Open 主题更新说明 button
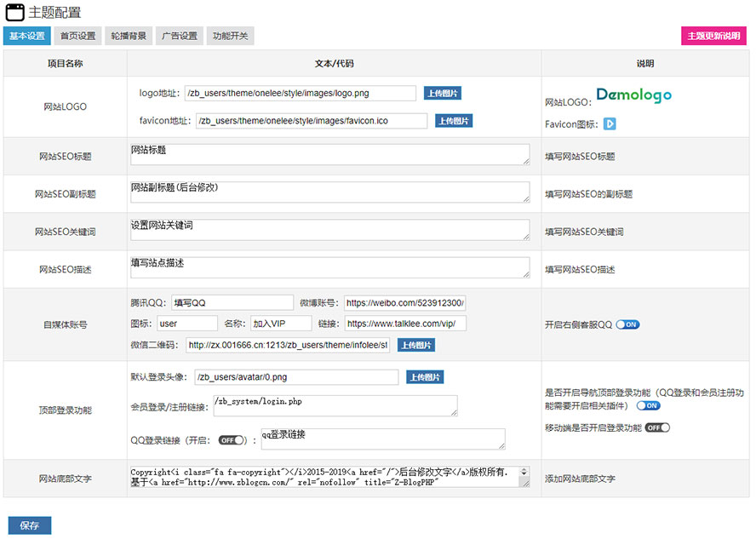This screenshot has width=756, height=539. pyautogui.click(x=713, y=36)
